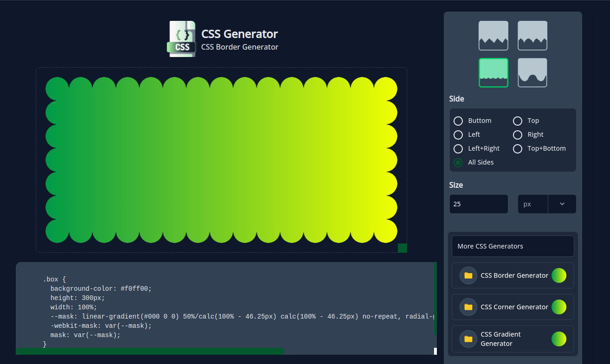610x364 pixels.
Task: Click the CSS Generator logo icon
Action: click(x=182, y=39)
